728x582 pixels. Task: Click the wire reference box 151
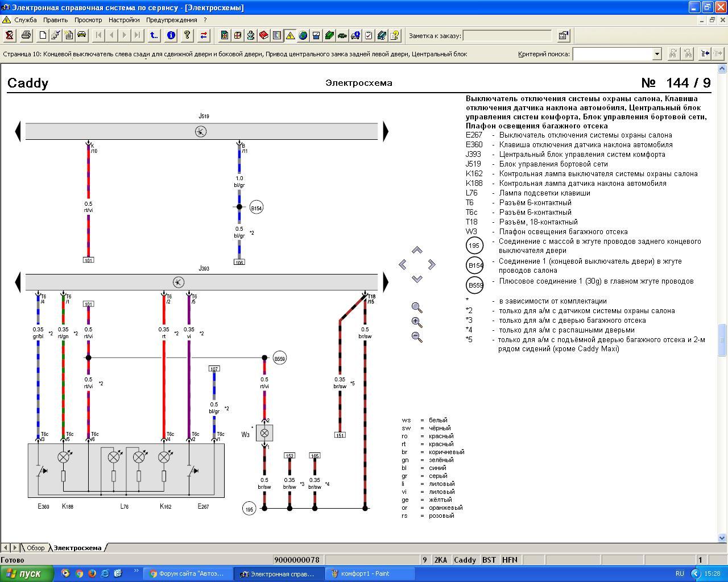[340, 435]
